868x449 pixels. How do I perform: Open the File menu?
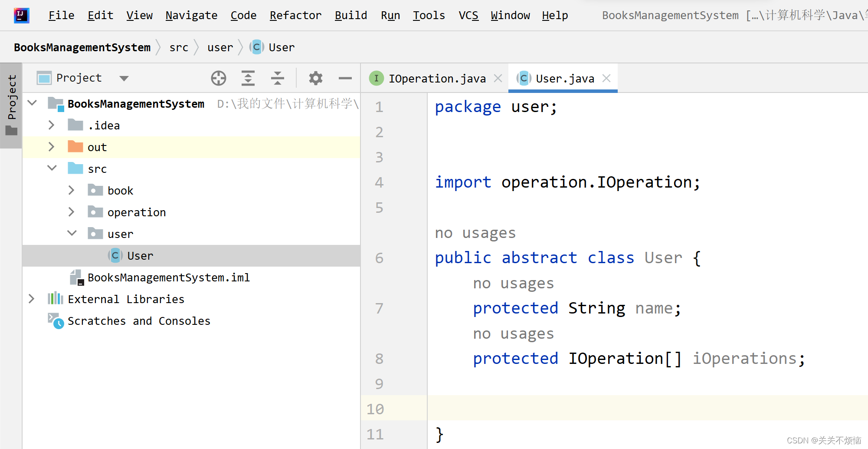tap(61, 16)
